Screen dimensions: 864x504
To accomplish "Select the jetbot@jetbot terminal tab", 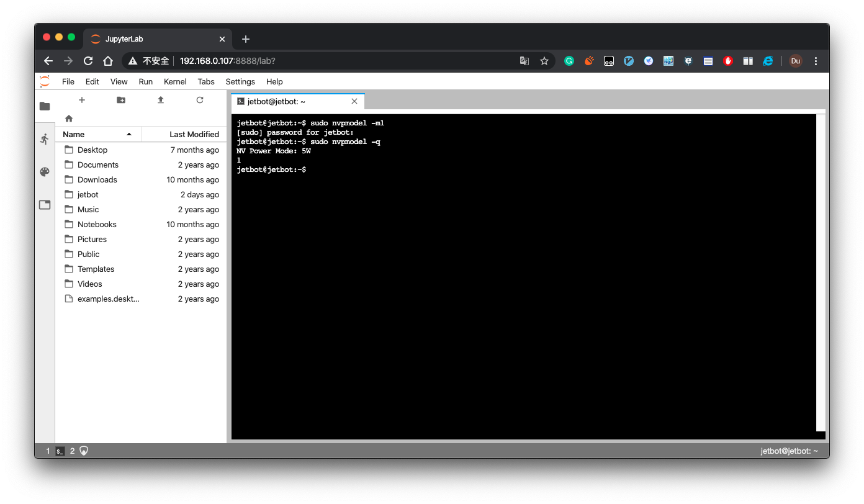I will [x=276, y=101].
